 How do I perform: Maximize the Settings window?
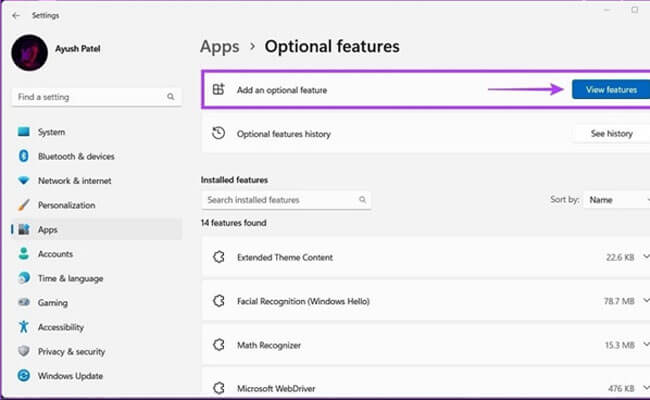635,10
